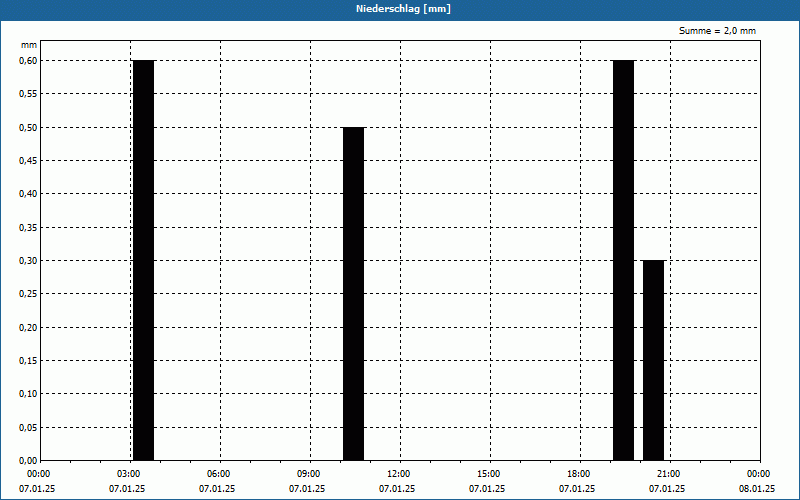The height and width of the screenshot is (500, 800).
Task: Click the 06:00 time label
Action: coord(220,474)
